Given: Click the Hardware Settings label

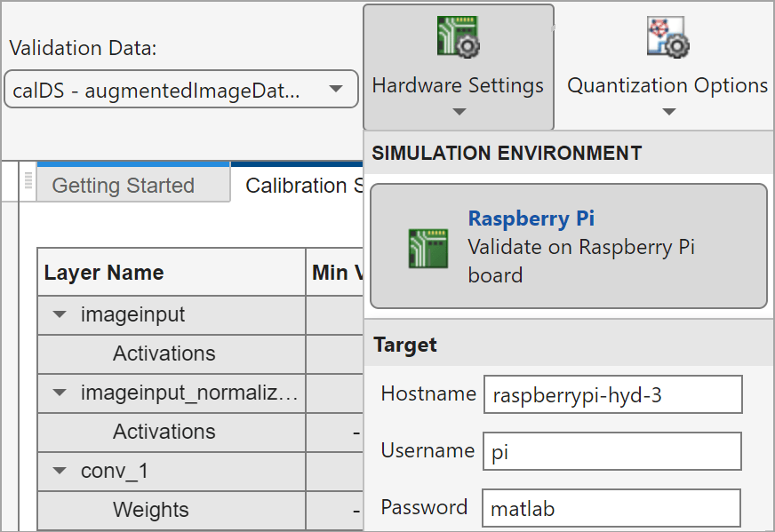Looking at the screenshot, I should point(458,85).
